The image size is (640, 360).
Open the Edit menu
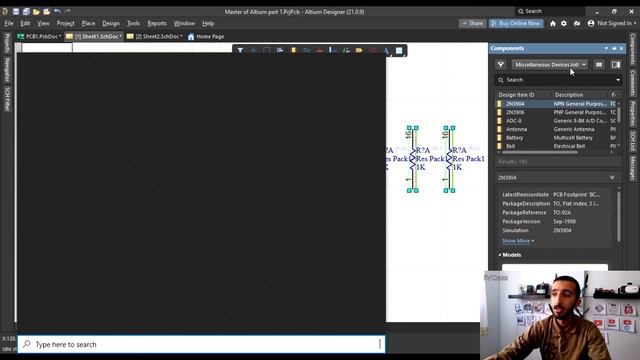25,24
